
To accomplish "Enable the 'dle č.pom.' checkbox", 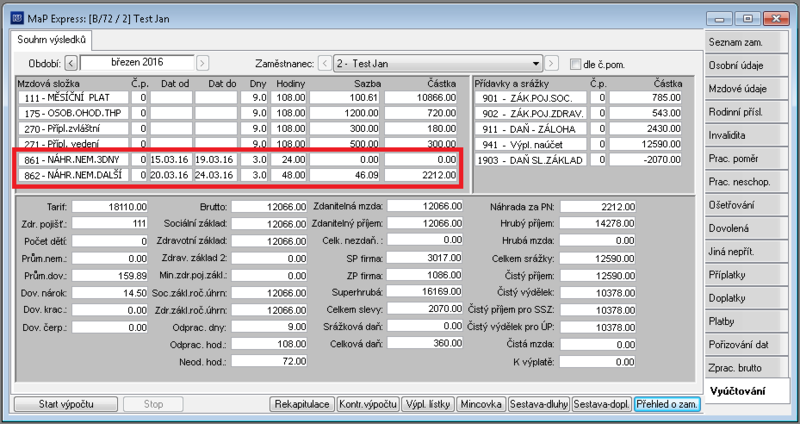I will point(576,64).
